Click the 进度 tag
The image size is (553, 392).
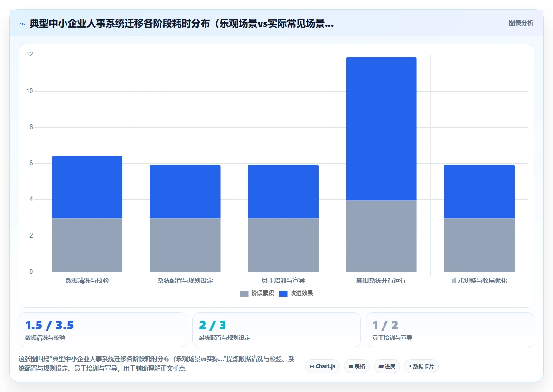[x=387, y=366]
